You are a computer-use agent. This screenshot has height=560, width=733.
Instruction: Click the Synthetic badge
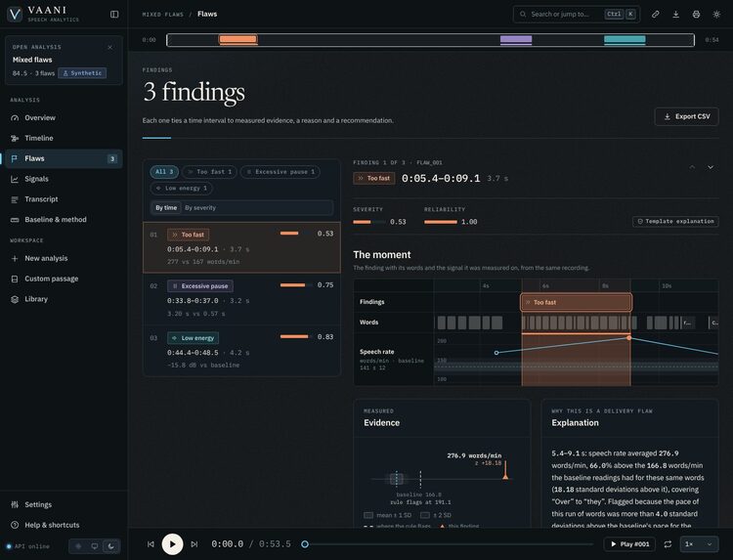point(82,73)
